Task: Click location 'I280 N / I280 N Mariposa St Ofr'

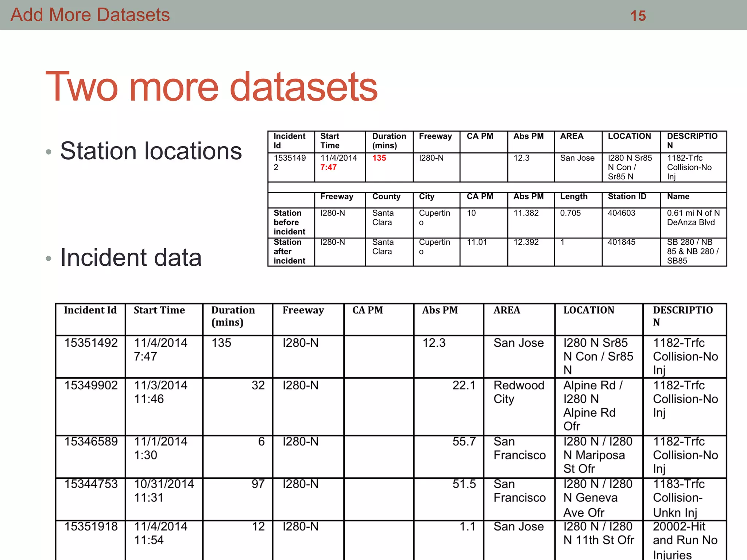Action: click(598, 455)
